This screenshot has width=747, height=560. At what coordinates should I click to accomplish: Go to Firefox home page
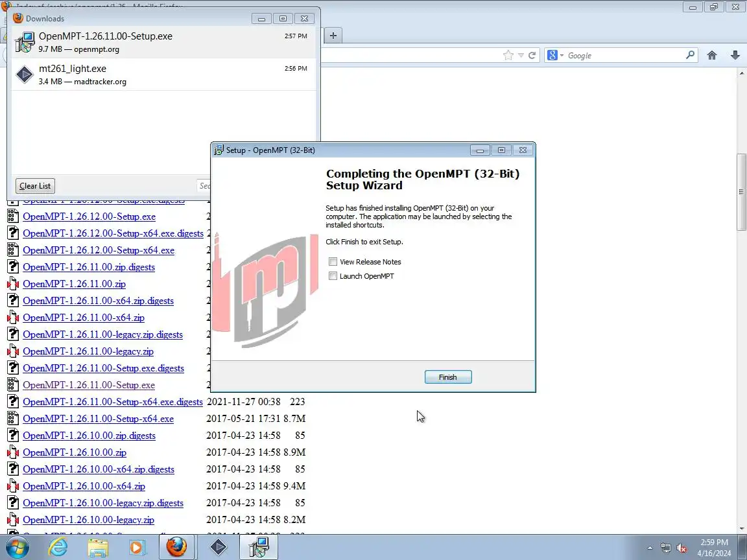712,55
